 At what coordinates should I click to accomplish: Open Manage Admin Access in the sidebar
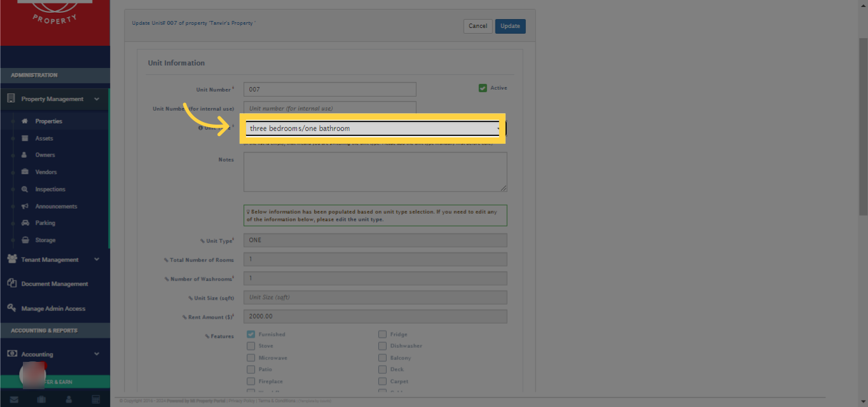[x=53, y=308]
